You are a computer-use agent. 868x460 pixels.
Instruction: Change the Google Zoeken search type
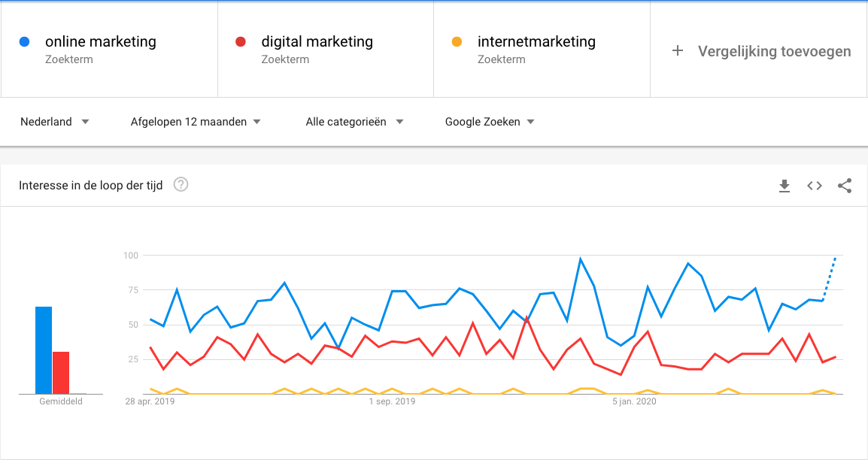click(x=490, y=122)
